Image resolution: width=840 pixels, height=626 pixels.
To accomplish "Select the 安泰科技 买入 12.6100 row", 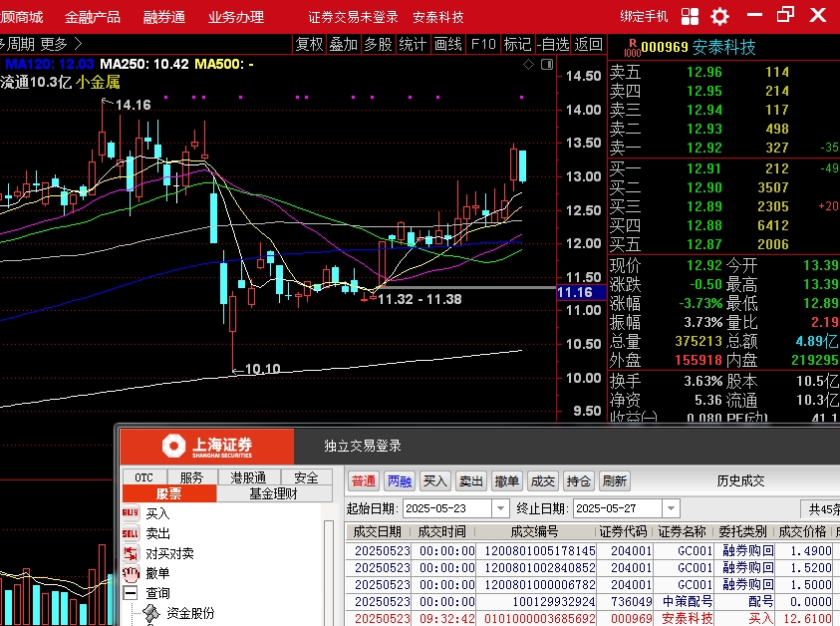I will 593,618.
